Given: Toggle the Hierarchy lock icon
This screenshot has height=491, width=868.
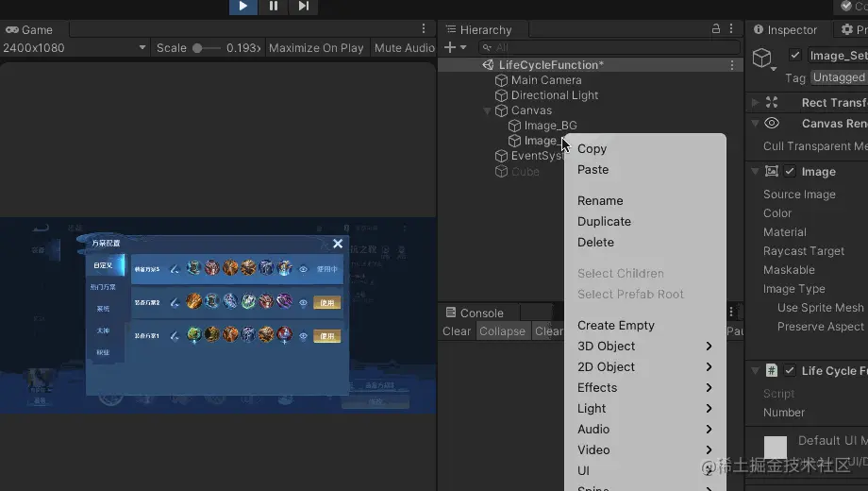Looking at the screenshot, I should point(716,29).
